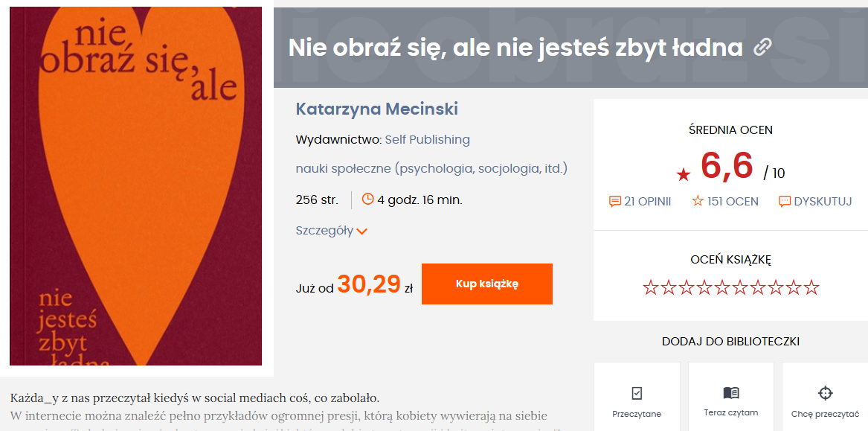Click the link icon beside the book title
Image resolution: width=868 pixels, height=431 pixels.
click(762, 48)
